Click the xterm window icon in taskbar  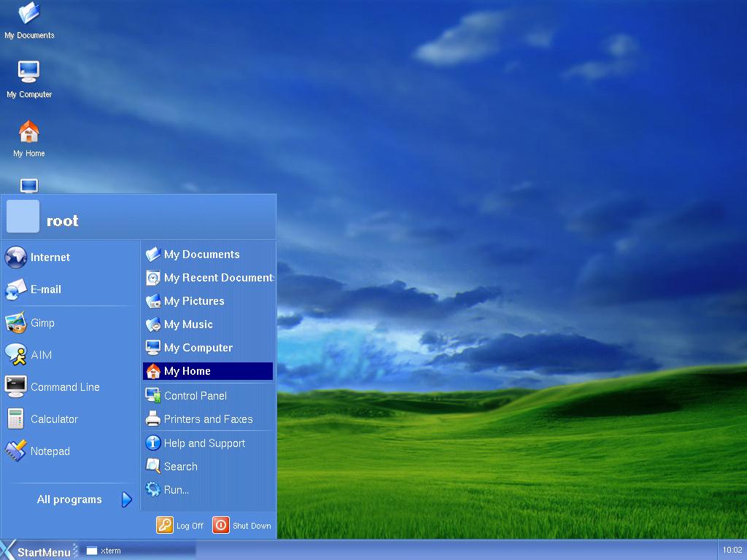click(91, 551)
